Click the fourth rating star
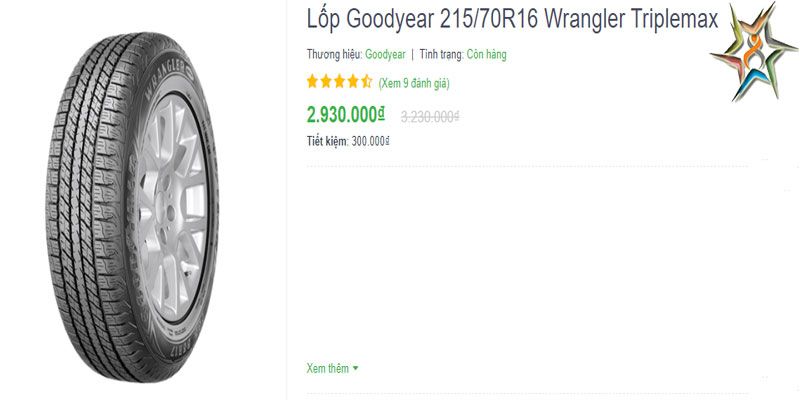 coord(353,82)
